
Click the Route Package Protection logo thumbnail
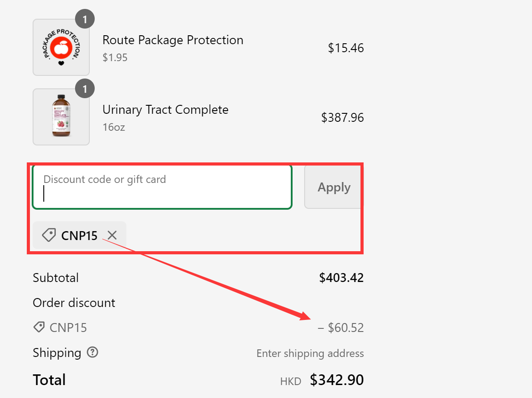click(x=61, y=47)
